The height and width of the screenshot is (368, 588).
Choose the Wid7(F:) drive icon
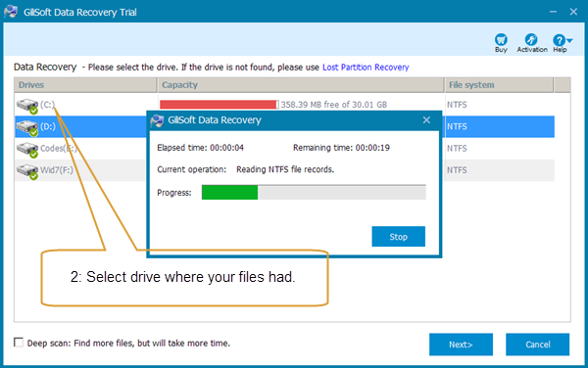tap(27, 171)
